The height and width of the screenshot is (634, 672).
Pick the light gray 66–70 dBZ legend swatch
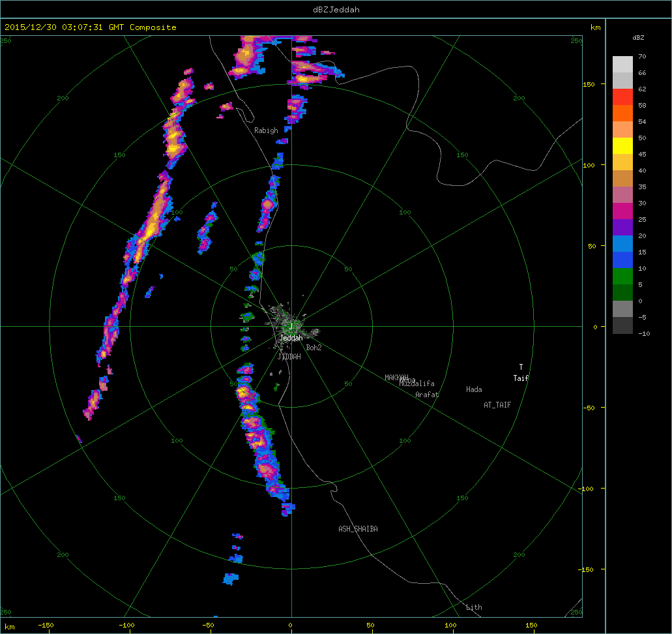(622, 65)
